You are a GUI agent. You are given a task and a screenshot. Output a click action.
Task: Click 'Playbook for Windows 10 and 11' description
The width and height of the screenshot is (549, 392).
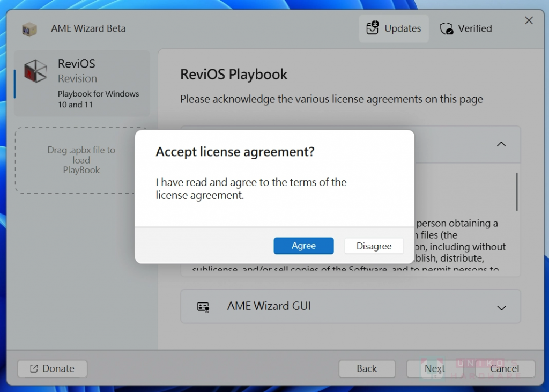pyautogui.click(x=99, y=99)
